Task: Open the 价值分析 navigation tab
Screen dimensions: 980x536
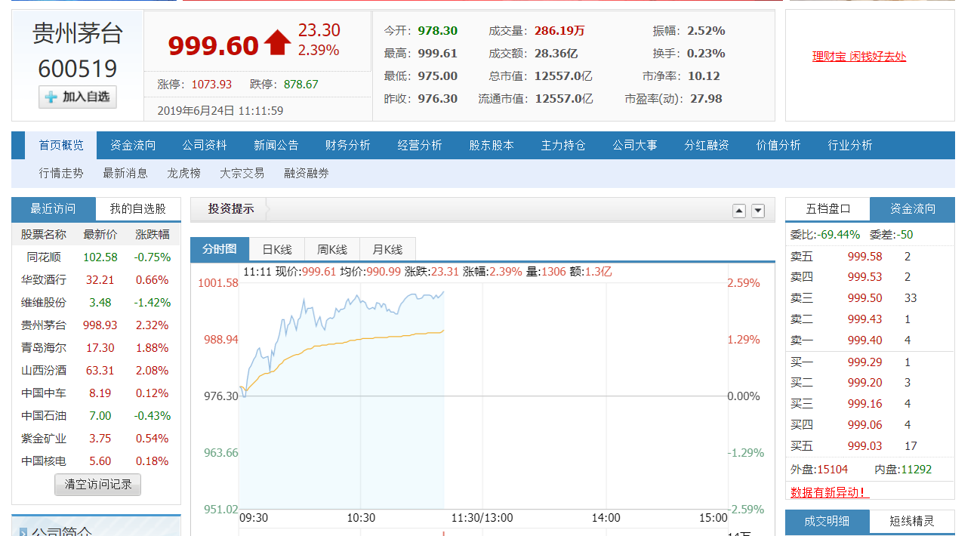Action: (778, 146)
